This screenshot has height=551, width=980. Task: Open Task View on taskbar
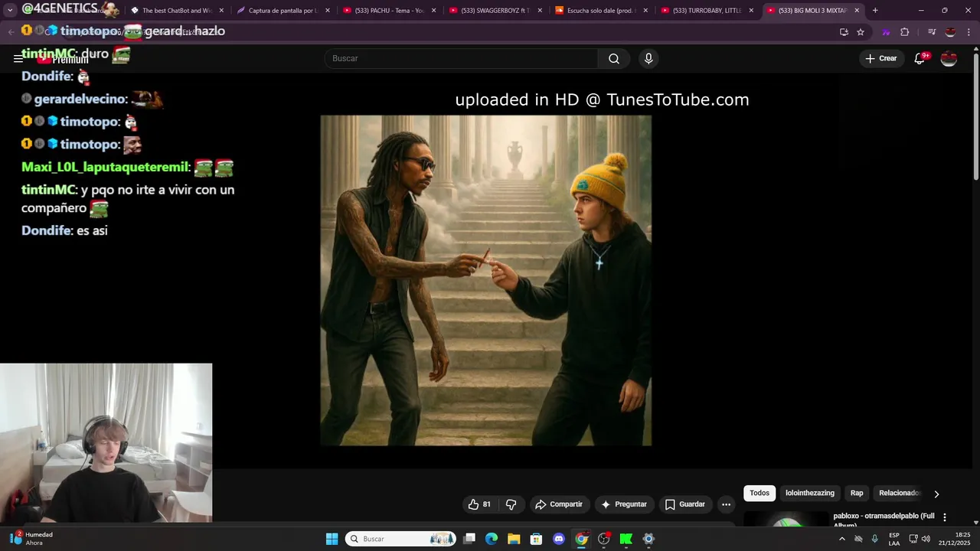[x=469, y=539]
